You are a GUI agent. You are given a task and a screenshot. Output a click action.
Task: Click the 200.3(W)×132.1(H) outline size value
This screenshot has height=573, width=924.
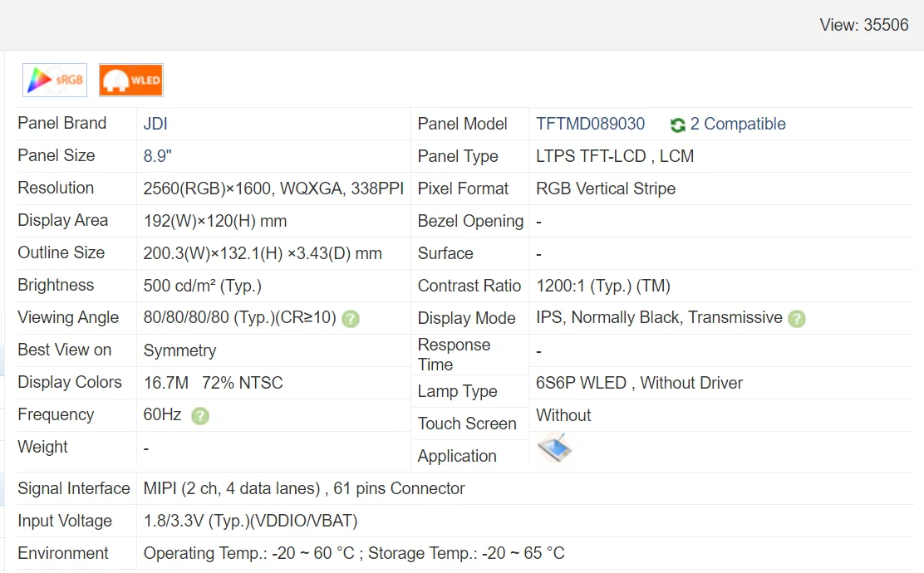point(263,253)
